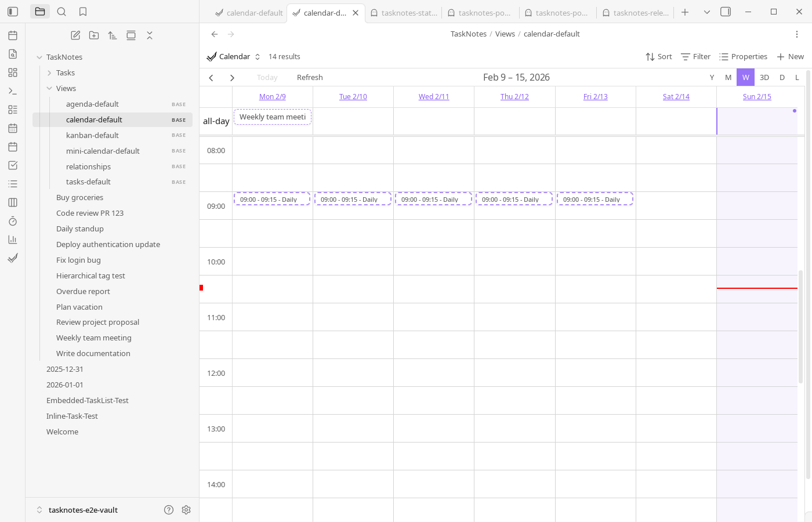Click the Refresh button above the calendar
This screenshot has height=522, width=812.
coord(310,77)
